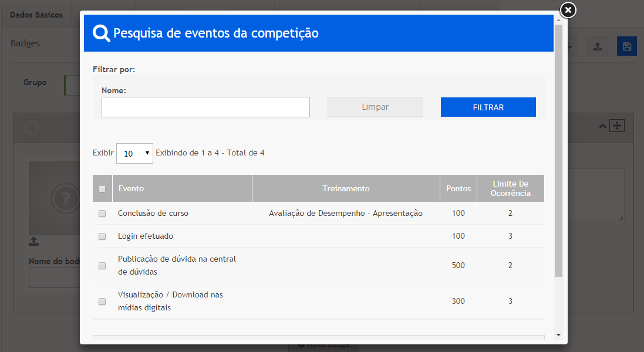Click the upload icon below badge image
Screen dimensions: 644x352
click(34, 241)
